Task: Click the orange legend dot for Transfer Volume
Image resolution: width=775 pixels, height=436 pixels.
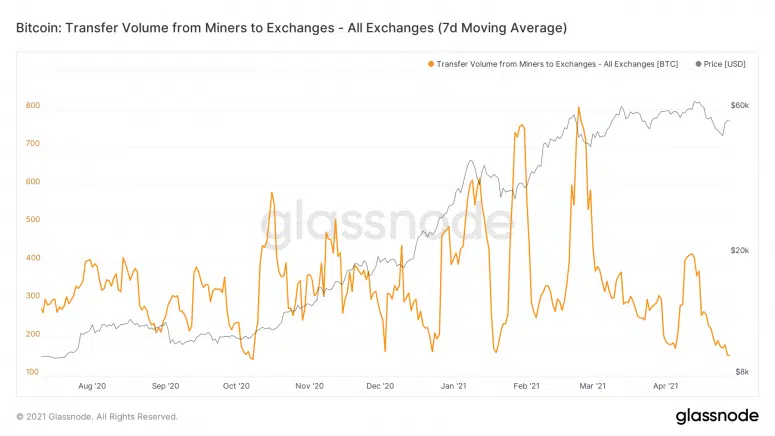Action: 431,64
